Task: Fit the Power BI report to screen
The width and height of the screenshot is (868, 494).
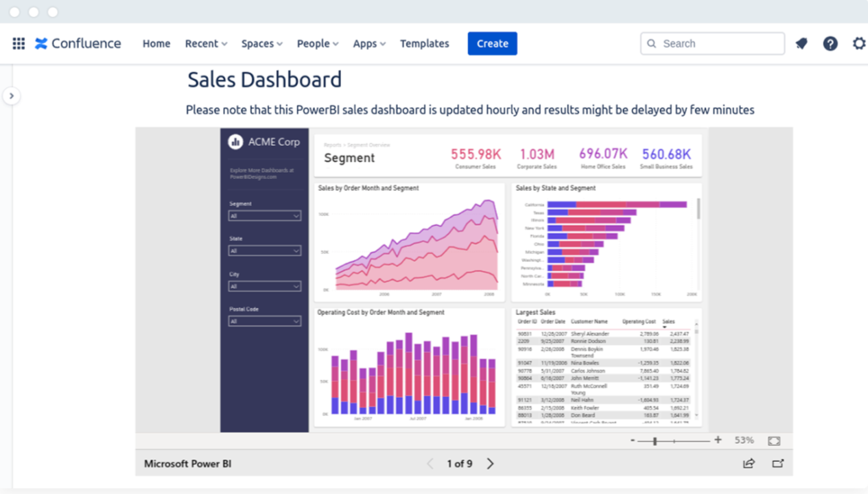Action: [x=774, y=440]
